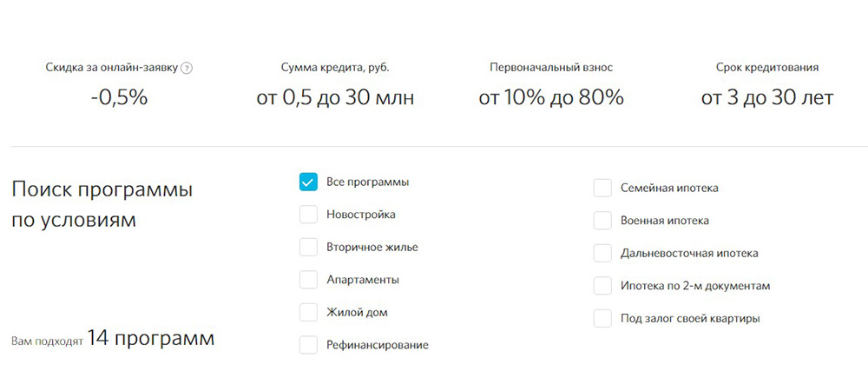This screenshot has height=391, width=868.
Task: Click the Семейная ипотека label text
Action: point(669,188)
